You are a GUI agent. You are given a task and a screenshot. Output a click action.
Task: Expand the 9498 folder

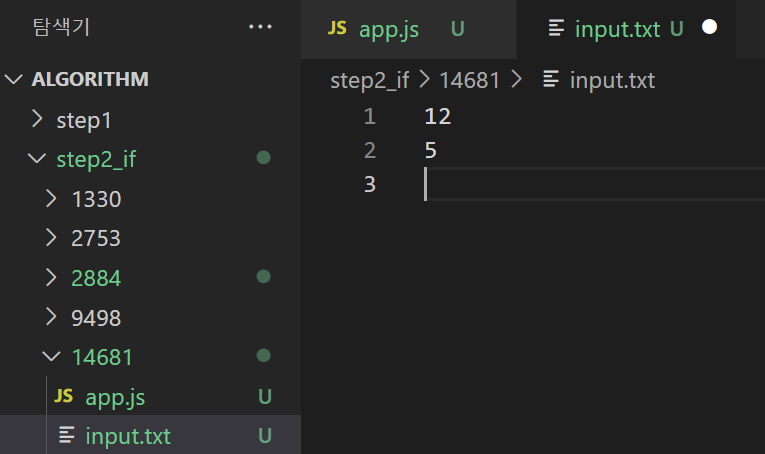click(x=51, y=316)
